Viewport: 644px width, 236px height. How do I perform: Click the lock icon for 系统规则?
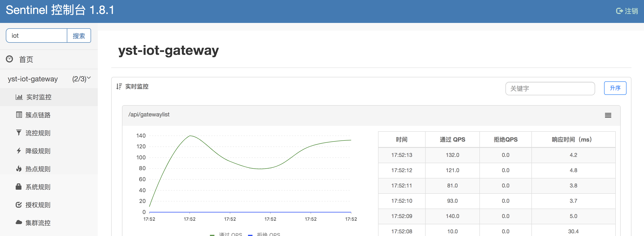[x=19, y=187]
